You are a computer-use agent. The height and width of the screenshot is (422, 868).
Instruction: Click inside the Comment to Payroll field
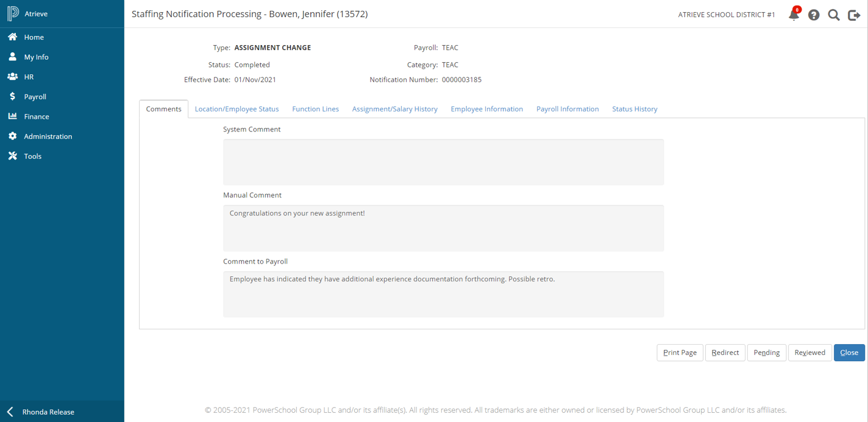[x=443, y=294]
